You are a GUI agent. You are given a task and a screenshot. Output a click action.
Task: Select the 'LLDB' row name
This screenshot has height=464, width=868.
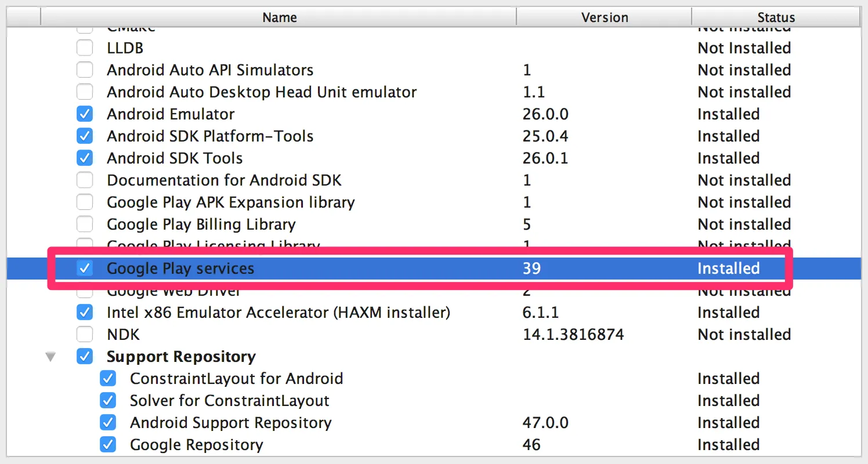[125, 48]
